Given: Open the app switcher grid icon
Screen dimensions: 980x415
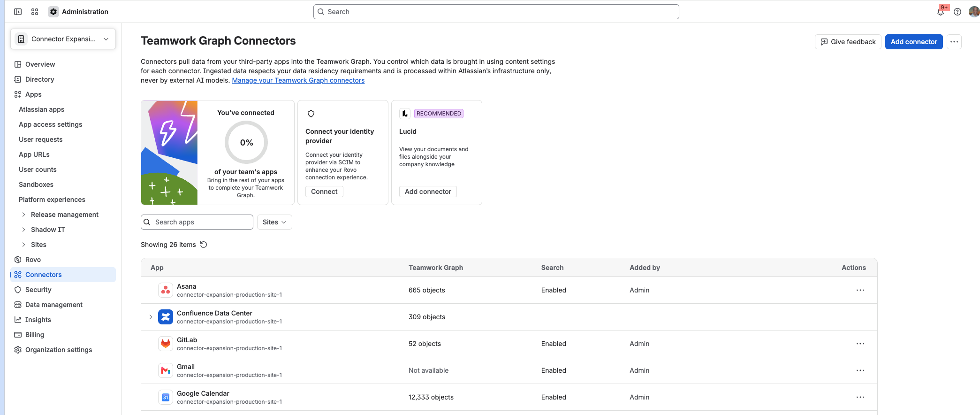Looking at the screenshot, I should [35, 12].
